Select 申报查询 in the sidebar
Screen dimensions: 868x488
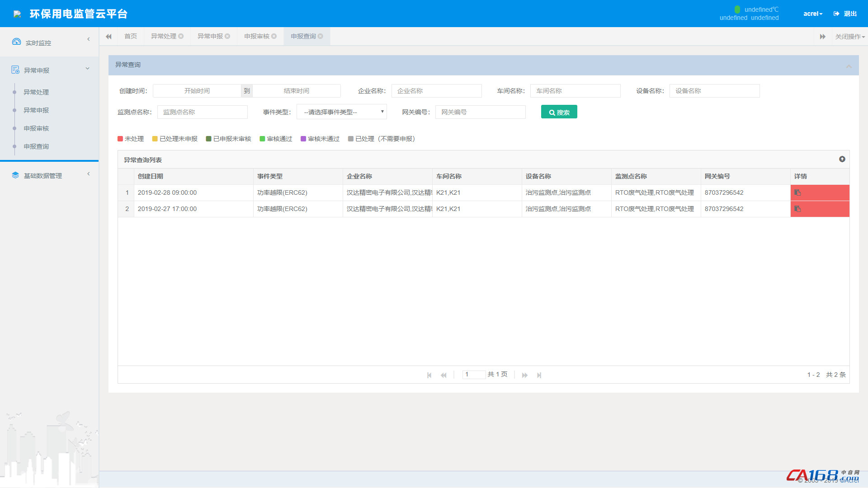click(x=36, y=146)
